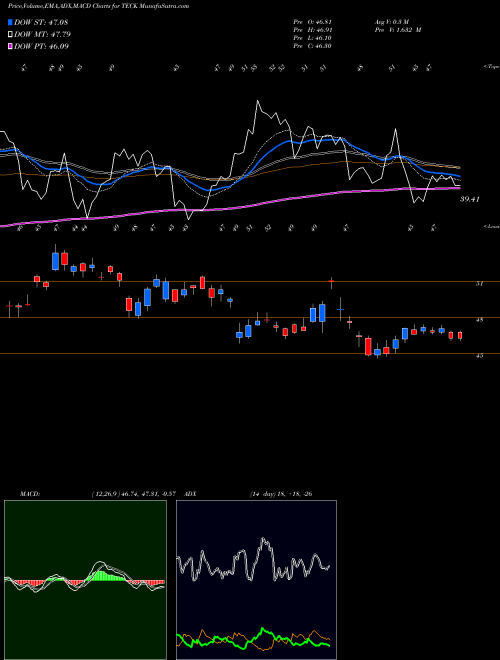Select the 'DOW PT: 46.09' label
Screen dimensions: 500x660
coord(41,46)
